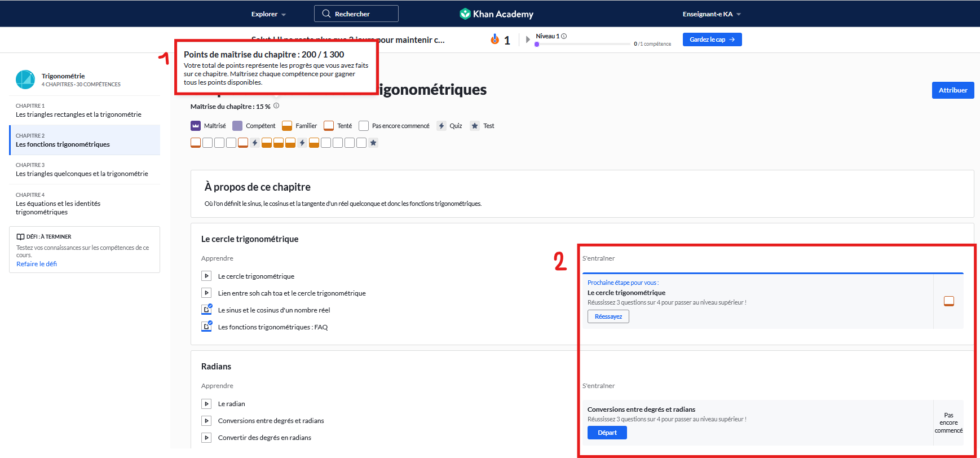Image resolution: width=980 pixels, height=458 pixels.
Task: Open Chapitre 4 Les équations et les identités
Action: pos(85,203)
